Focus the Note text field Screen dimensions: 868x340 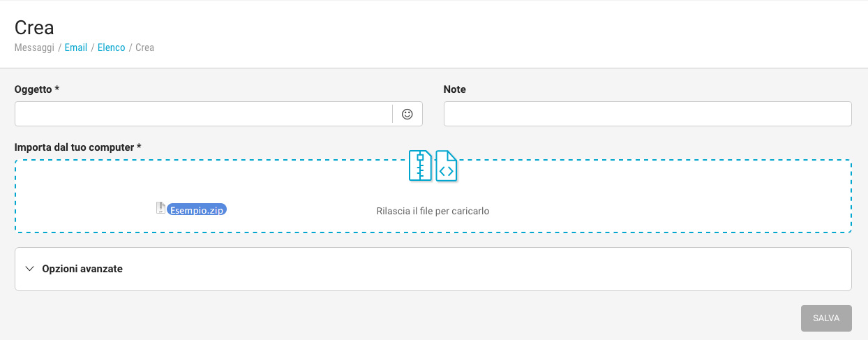[647, 114]
